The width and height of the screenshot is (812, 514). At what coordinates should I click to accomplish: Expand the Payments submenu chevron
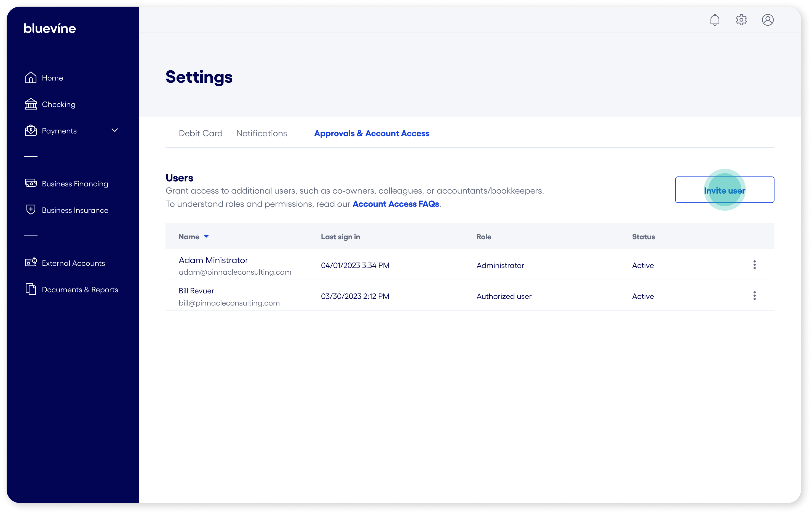115,131
